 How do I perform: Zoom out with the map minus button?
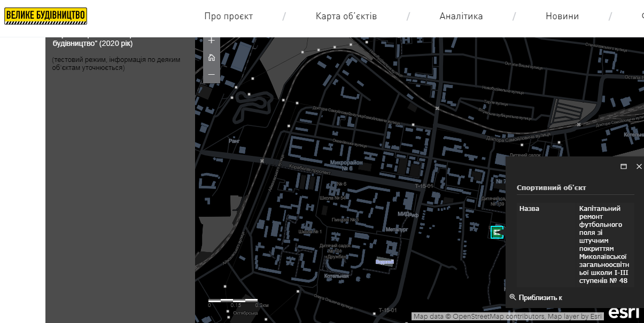pos(212,74)
